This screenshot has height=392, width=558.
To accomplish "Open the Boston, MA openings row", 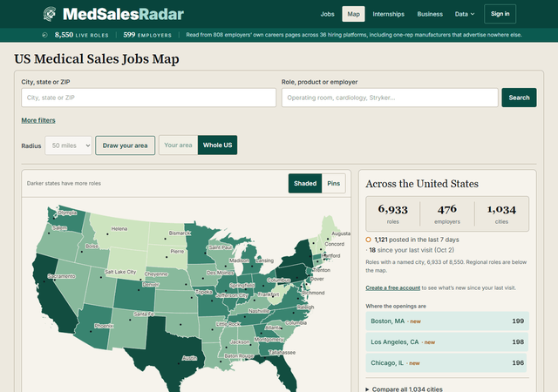I will pyautogui.click(x=447, y=321).
